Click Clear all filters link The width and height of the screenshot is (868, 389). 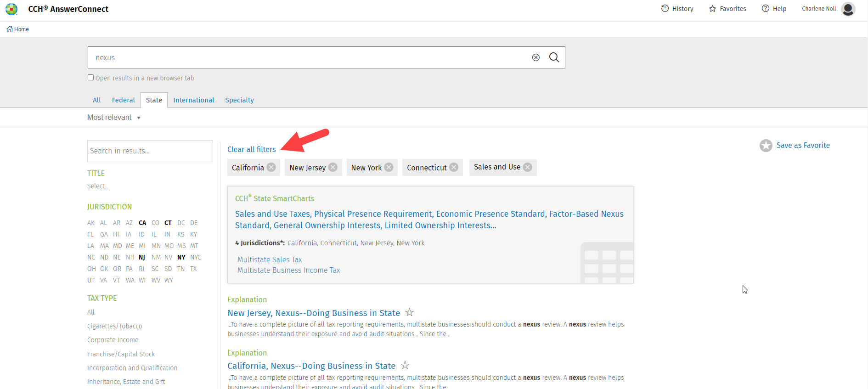pos(252,149)
